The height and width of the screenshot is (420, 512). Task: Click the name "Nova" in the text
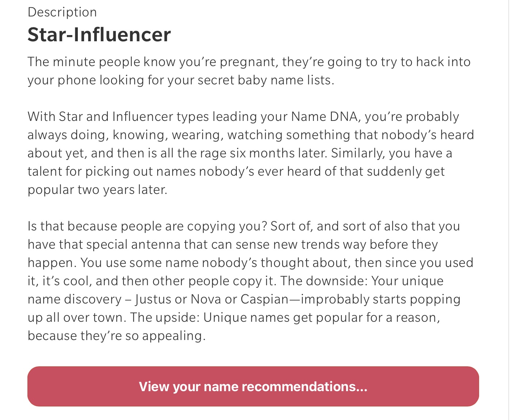tap(206, 299)
